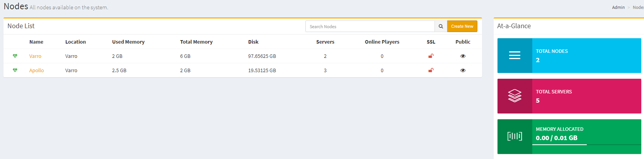
Task: Toggle the public eye icon for Apollo
Action: [x=463, y=70]
